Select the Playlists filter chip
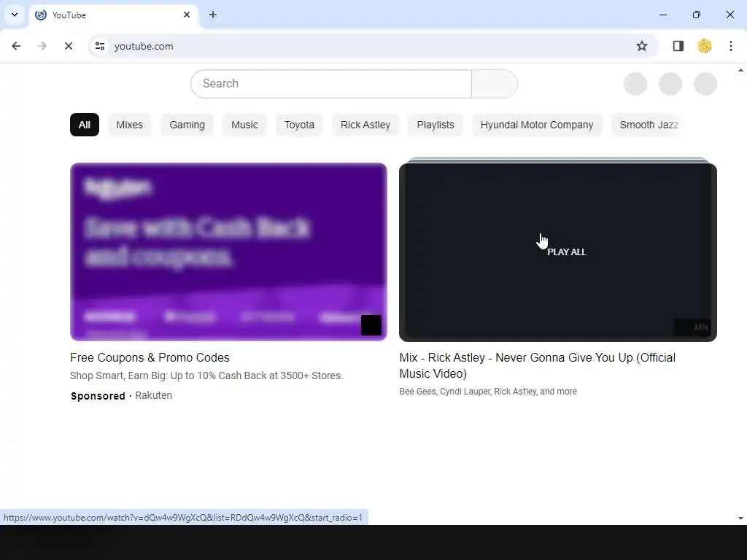This screenshot has height=560, width=747. [x=436, y=125]
